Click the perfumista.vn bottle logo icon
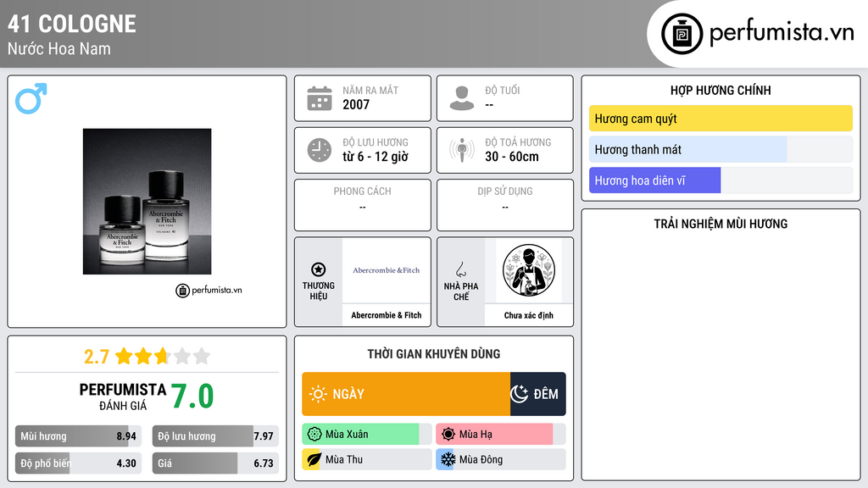 (x=682, y=34)
